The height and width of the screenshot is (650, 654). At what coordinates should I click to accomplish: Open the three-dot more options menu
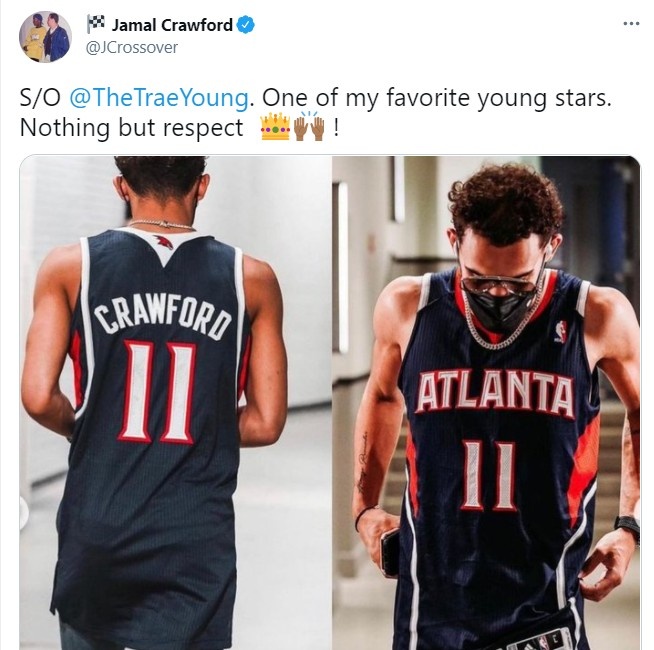pos(631,24)
